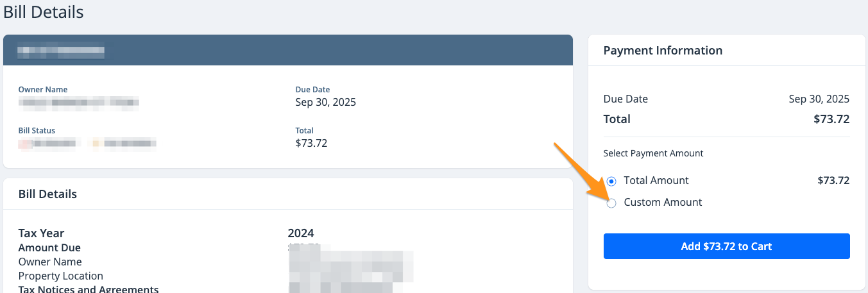
Task: Choose the Custom Amount radio option
Action: pyautogui.click(x=611, y=203)
